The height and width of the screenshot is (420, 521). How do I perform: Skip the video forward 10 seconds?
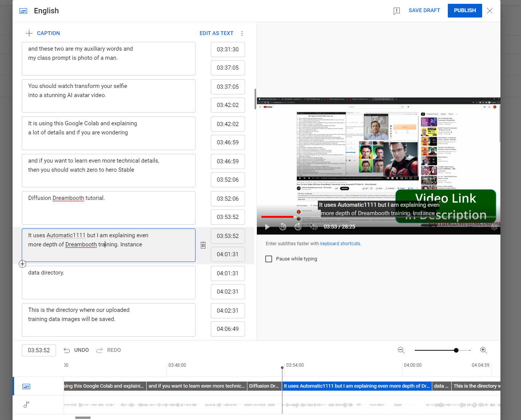pyautogui.click(x=298, y=227)
